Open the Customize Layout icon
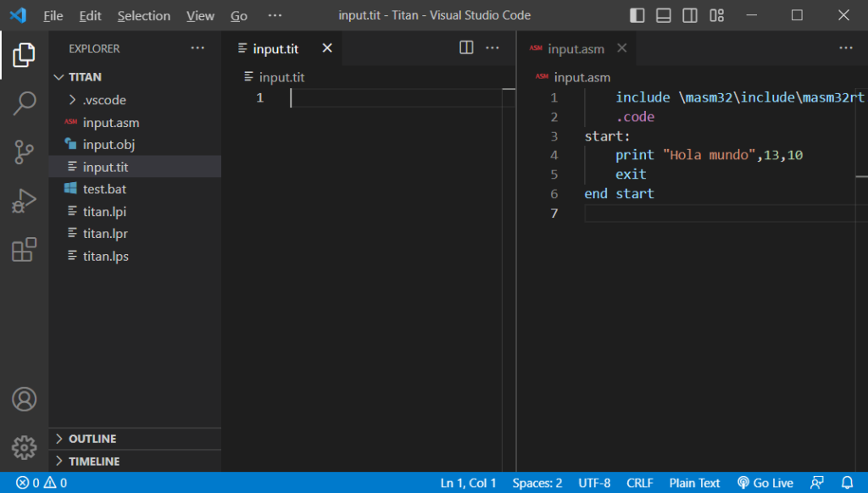Viewport: 868px width, 493px height. coord(717,15)
